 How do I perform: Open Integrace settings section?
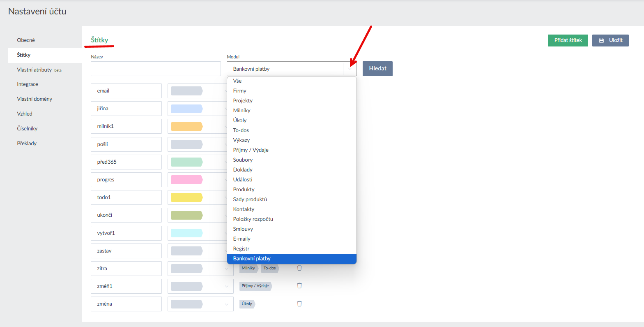click(x=28, y=84)
